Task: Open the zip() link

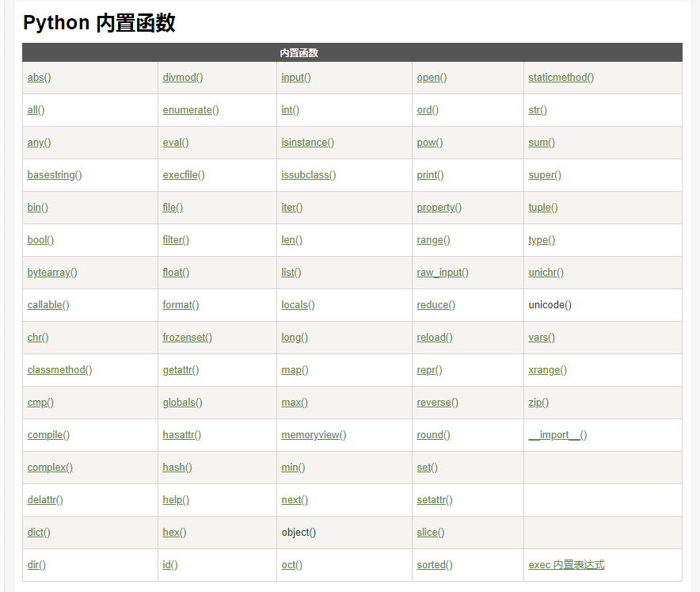Action: (538, 403)
